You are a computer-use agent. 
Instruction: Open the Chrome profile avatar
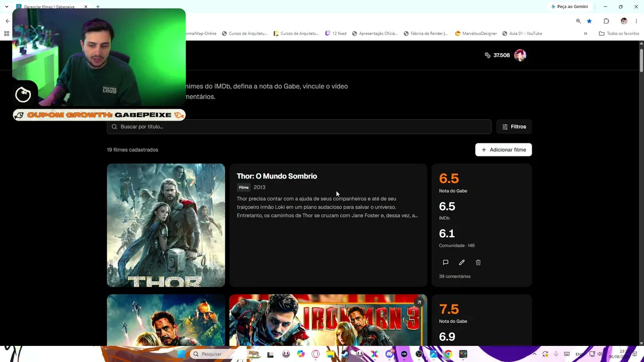[624, 21]
